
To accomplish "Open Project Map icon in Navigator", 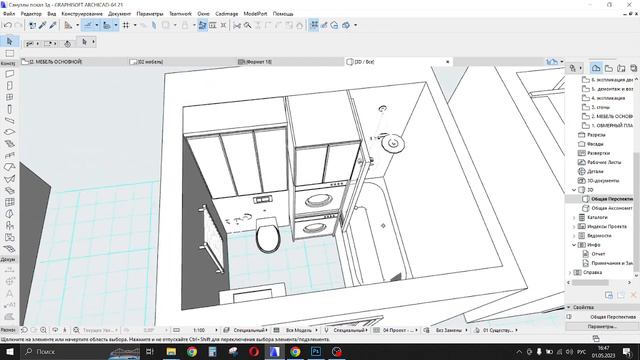I will pyautogui.click(x=596, y=68).
